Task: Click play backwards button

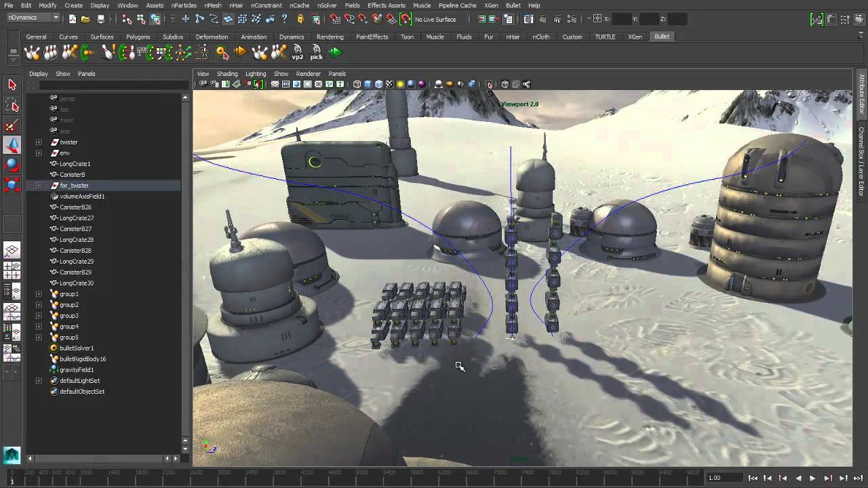Action: (x=798, y=478)
